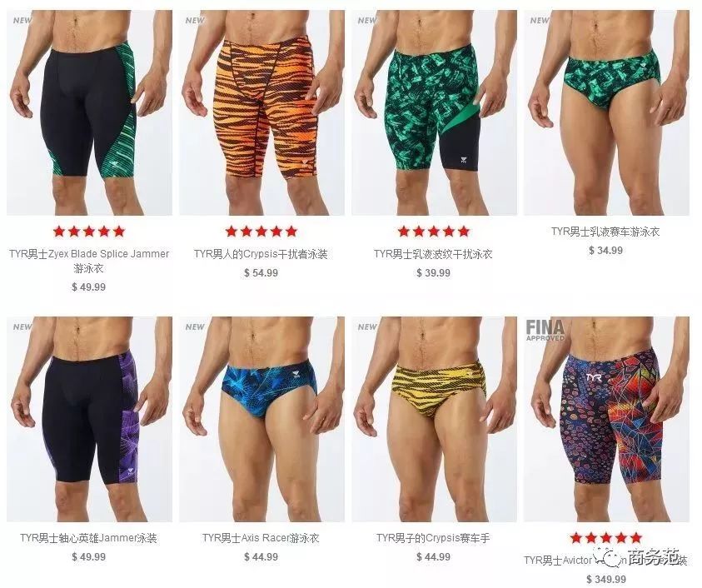Open the Zyex Blade Splice Jammer product image

point(89,113)
